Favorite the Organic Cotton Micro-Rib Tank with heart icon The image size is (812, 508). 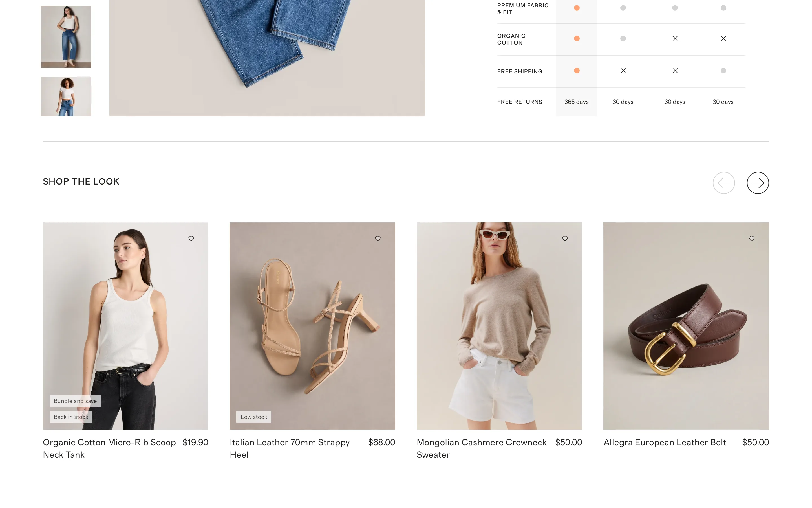(191, 238)
